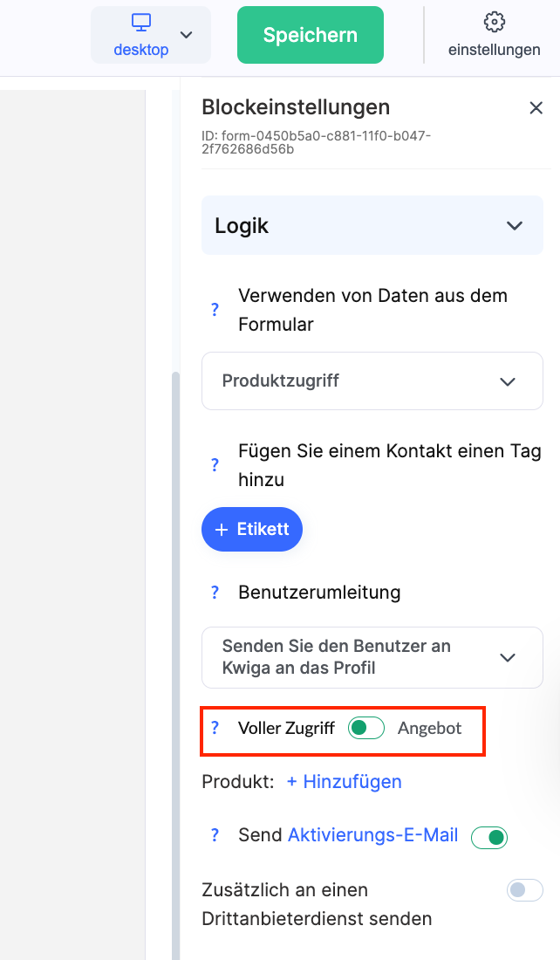Click the + Hinzufügen product link
Image resolution: width=560 pixels, height=960 pixels.
[345, 782]
